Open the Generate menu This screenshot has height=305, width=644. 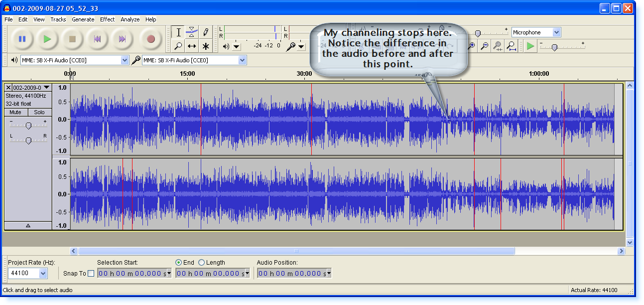tap(83, 19)
